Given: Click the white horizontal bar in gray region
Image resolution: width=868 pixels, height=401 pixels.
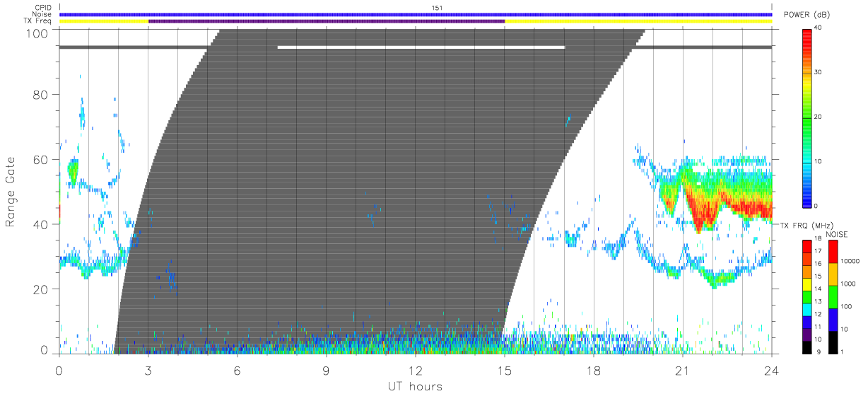Looking at the screenshot, I should (x=421, y=47).
